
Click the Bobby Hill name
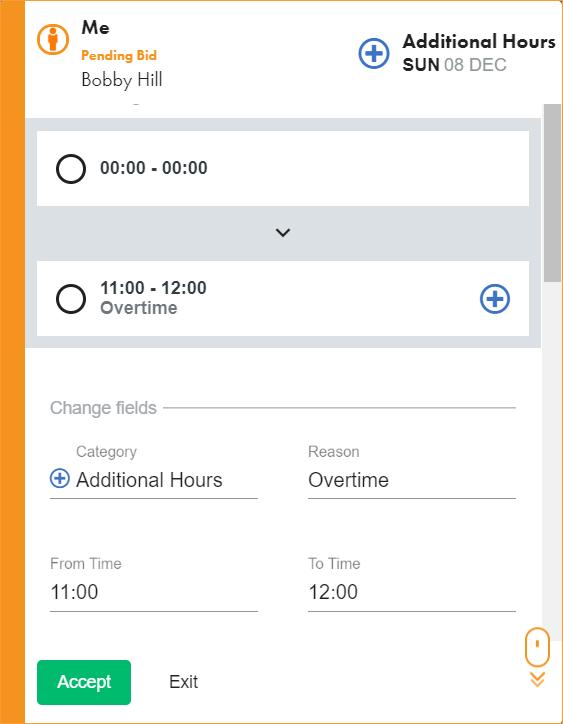122,80
